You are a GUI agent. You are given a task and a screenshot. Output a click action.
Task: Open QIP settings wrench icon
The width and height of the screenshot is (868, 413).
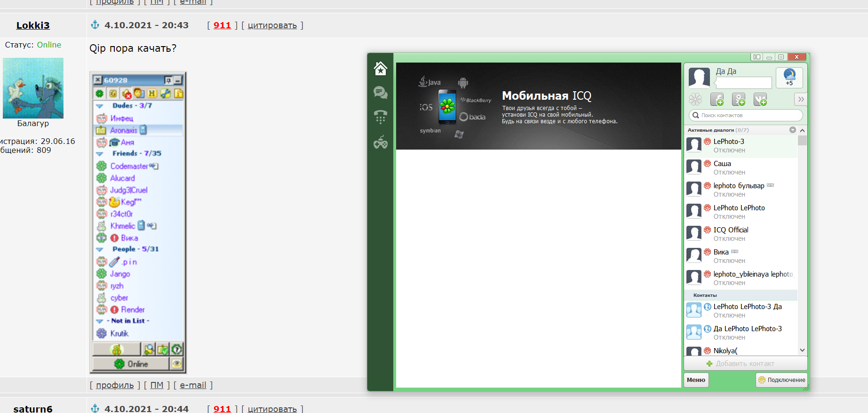tap(165, 93)
